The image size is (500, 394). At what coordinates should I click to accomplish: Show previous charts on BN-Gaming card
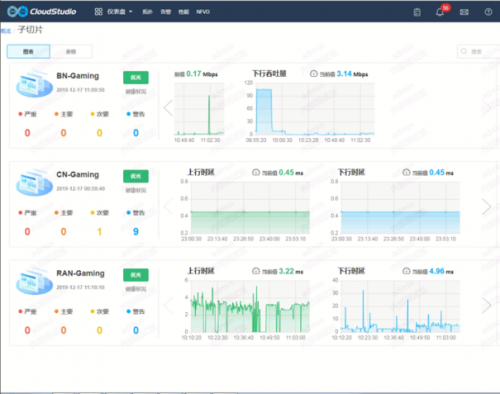[168, 108]
